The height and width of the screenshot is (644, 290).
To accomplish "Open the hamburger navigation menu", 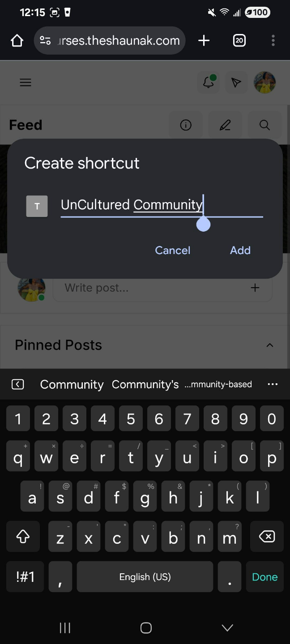I will click(26, 82).
